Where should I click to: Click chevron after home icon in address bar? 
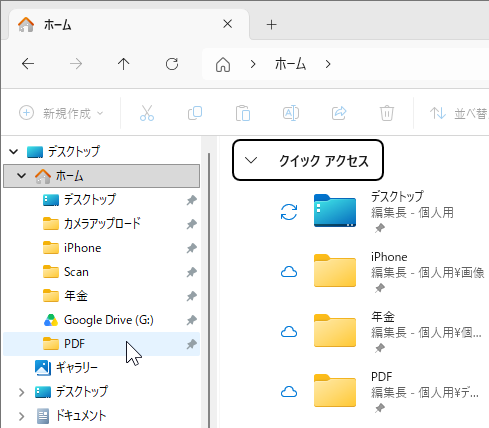(253, 64)
